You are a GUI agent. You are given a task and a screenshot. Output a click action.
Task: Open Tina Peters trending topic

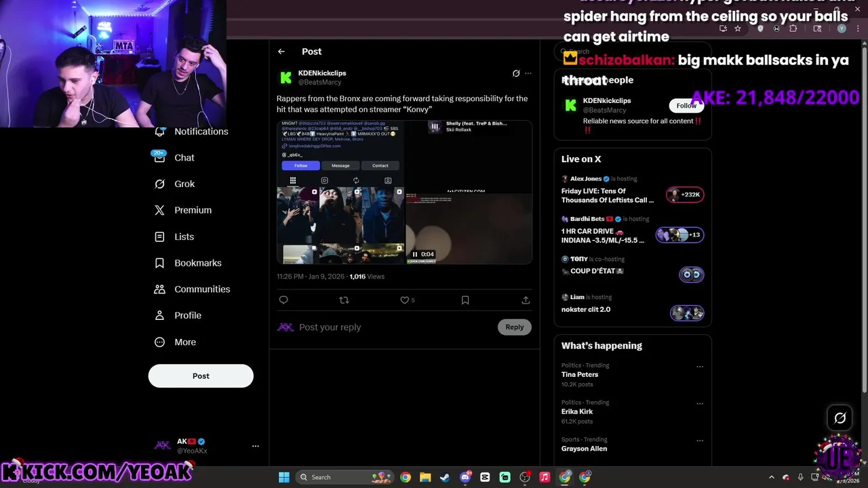coord(580,374)
